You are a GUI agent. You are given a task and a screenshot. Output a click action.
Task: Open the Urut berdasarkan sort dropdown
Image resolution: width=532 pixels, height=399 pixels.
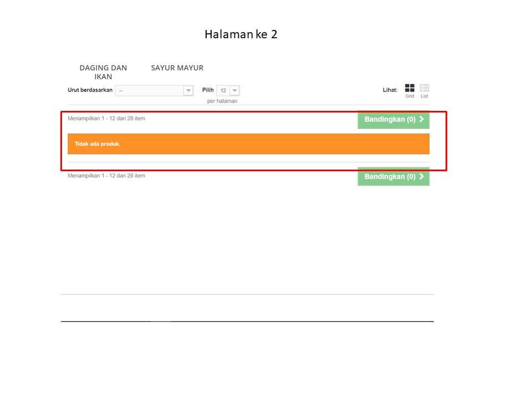pos(155,90)
